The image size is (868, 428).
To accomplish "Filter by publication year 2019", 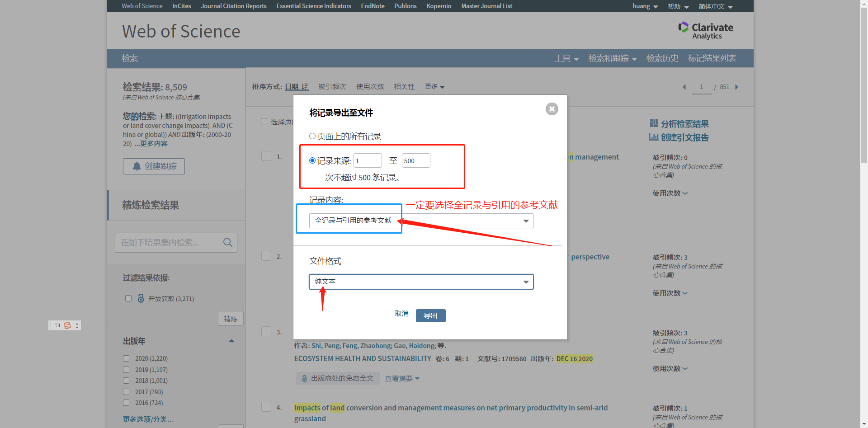I will click(x=126, y=370).
